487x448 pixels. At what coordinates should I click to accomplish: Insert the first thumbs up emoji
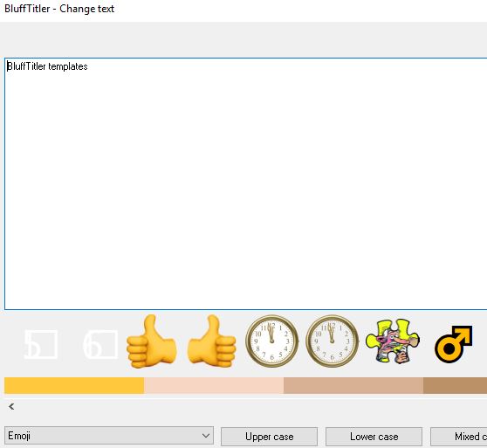152,341
